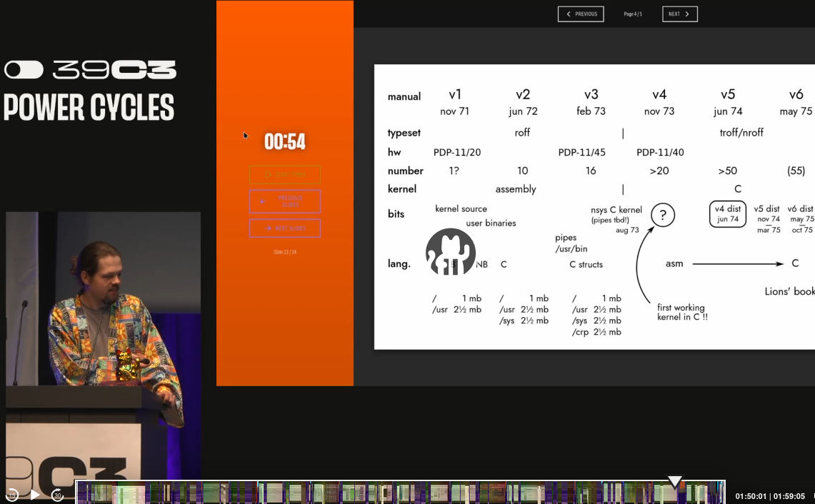
Task: Click the Next Slides button
Action: click(x=285, y=228)
